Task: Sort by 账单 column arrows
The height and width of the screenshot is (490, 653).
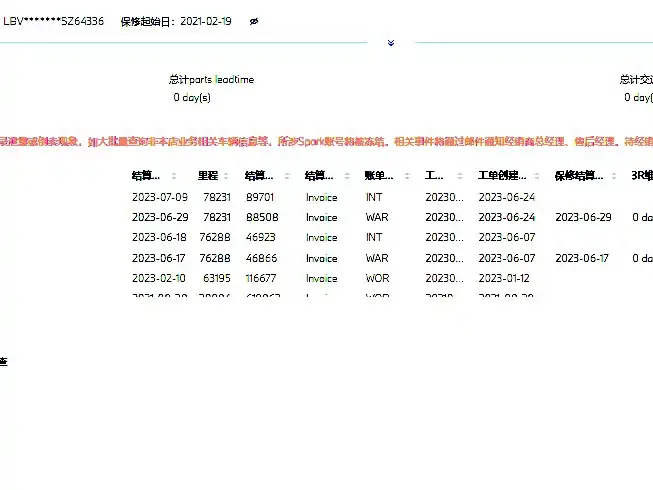Action: click(407, 176)
